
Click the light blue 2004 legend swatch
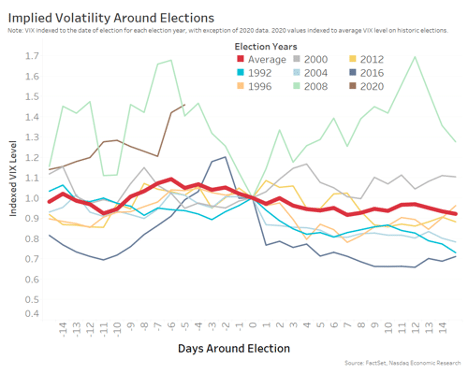(296, 72)
